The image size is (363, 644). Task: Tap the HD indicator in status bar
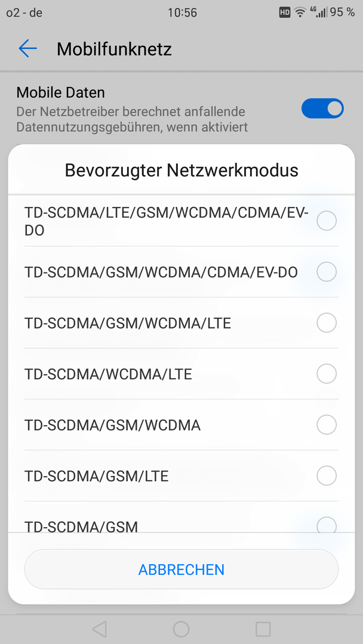284,13
